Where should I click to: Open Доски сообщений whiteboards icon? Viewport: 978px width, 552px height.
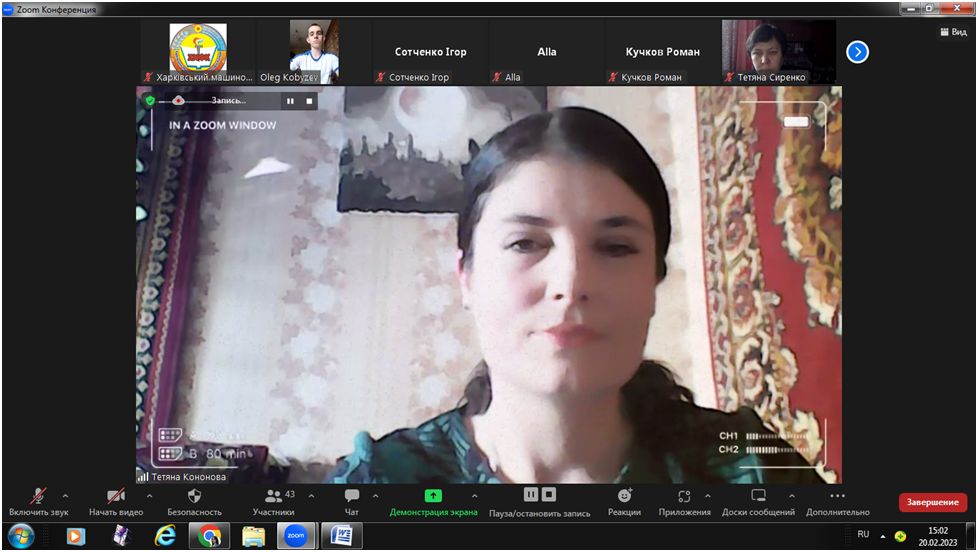[x=758, y=496]
